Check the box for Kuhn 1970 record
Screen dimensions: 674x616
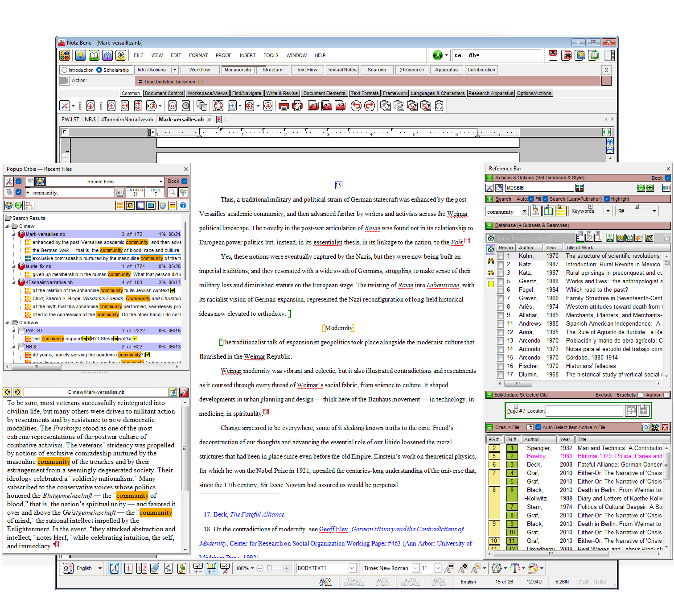point(501,256)
